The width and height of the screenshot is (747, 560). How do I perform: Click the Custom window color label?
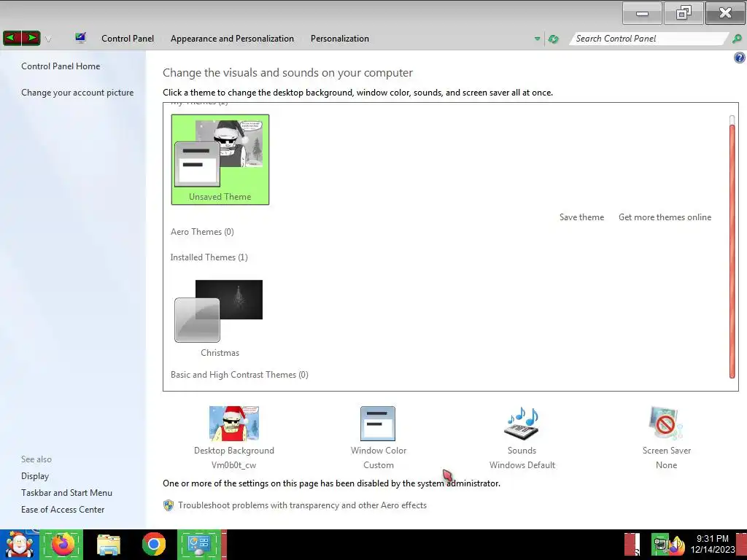click(379, 465)
